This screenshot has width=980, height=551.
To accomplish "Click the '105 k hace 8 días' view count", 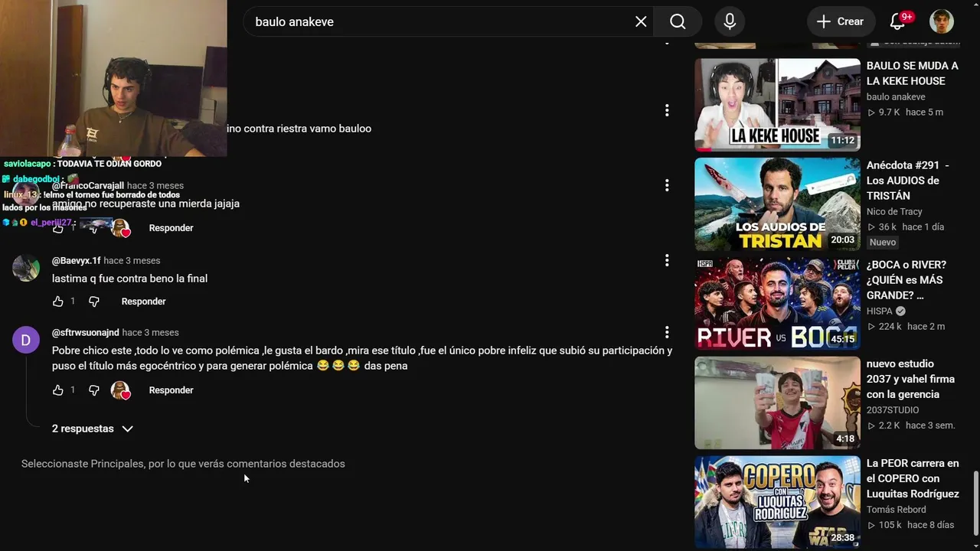I will point(910,525).
